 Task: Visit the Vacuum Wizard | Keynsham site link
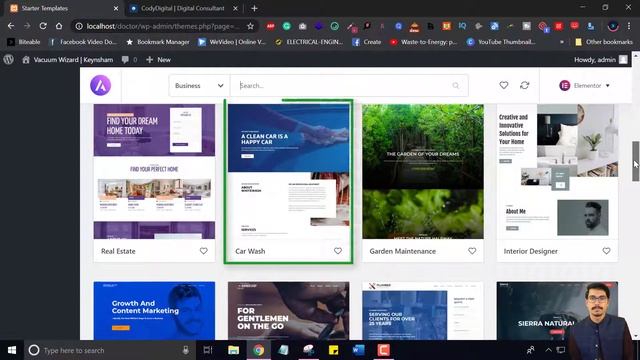coord(68,60)
